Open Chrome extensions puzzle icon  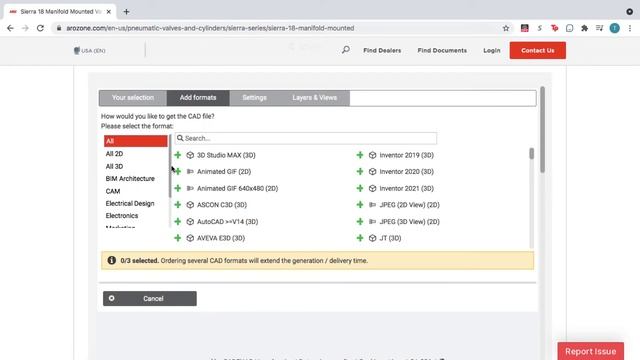tap(584, 28)
